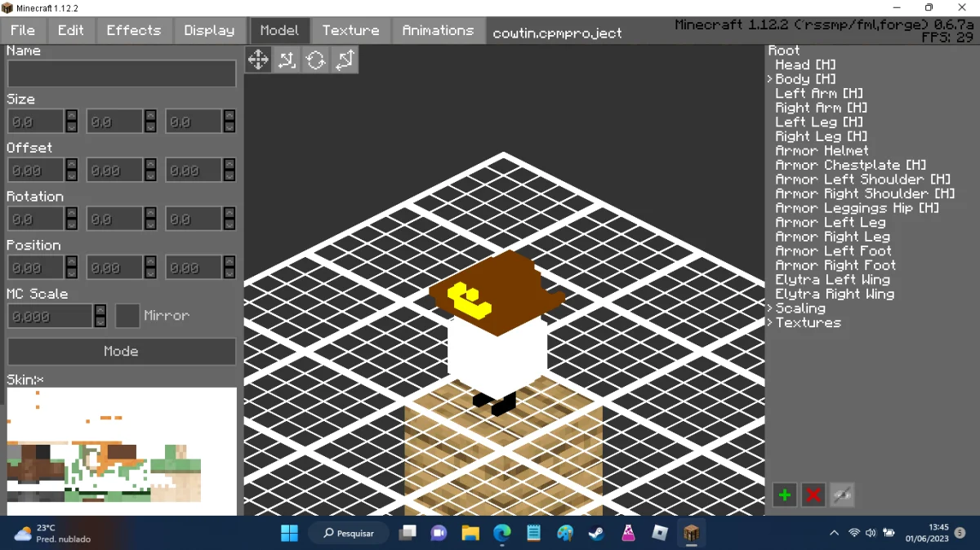Open the File menu

23,30
